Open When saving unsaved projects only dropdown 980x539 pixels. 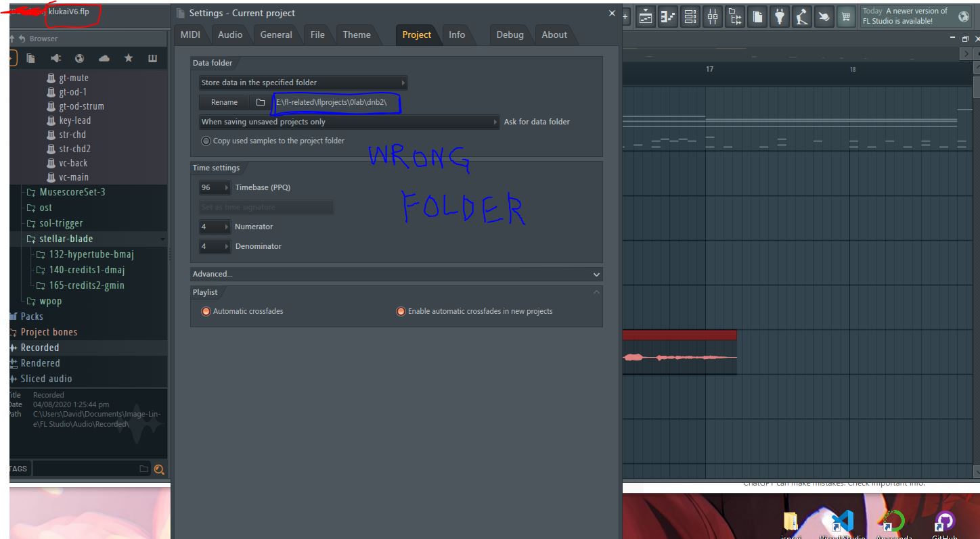[349, 122]
